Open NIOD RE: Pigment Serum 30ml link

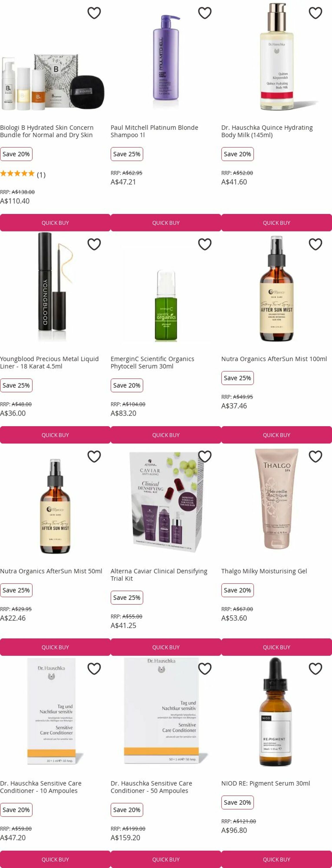(x=266, y=784)
